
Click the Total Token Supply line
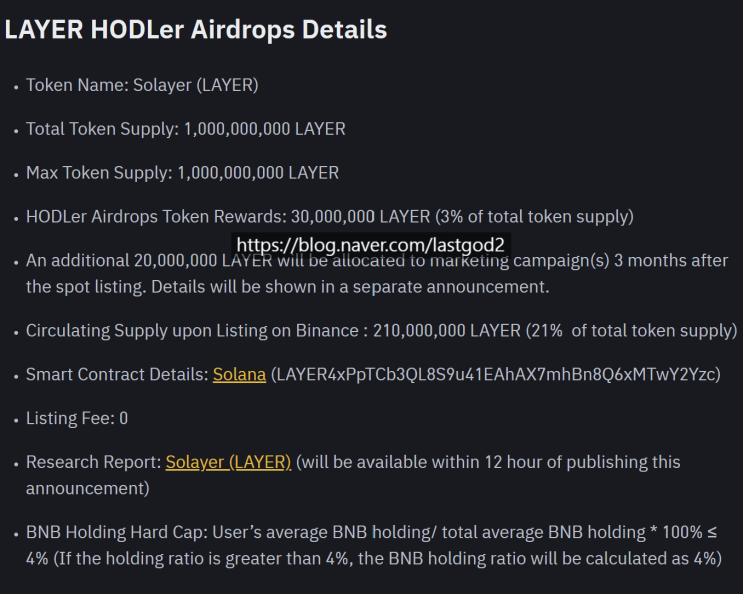click(185, 129)
